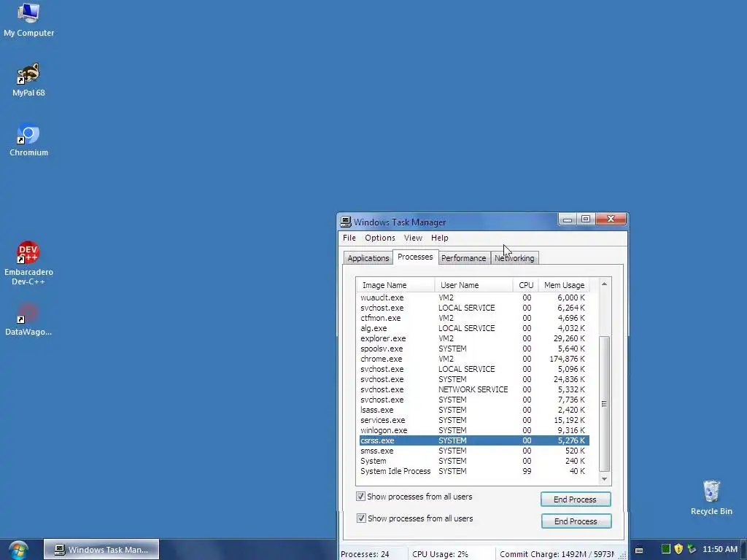Click the process list scroll down arrow
The width and height of the screenshot is (747, 560).
coord(604,478)
